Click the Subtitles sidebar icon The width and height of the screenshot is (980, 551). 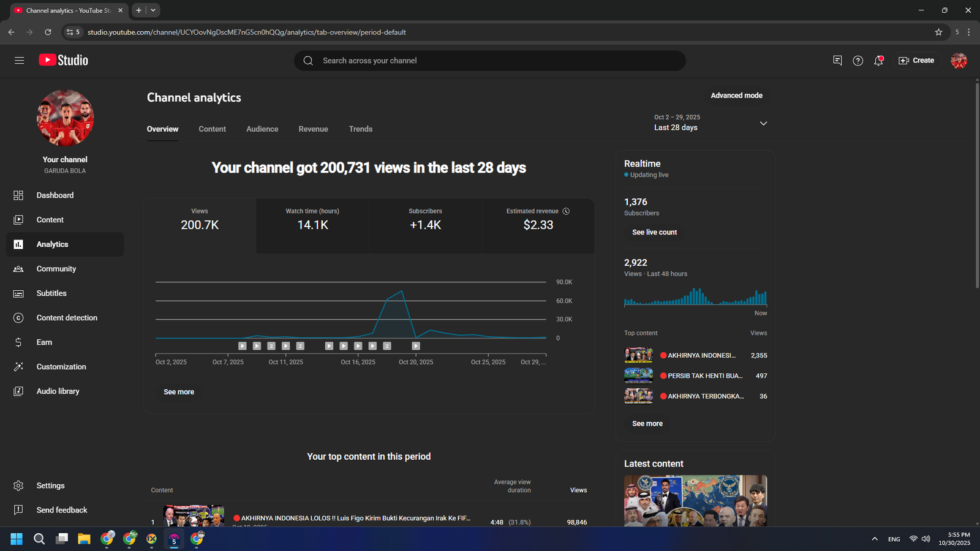[x=18, y=293]
